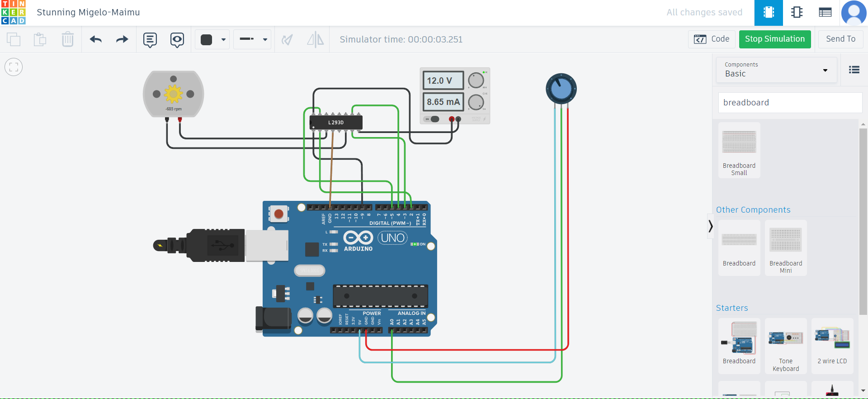Select the 2 wire LCD starter
The width and height of the screenshot is (868, 399).
tap(832, 346)
